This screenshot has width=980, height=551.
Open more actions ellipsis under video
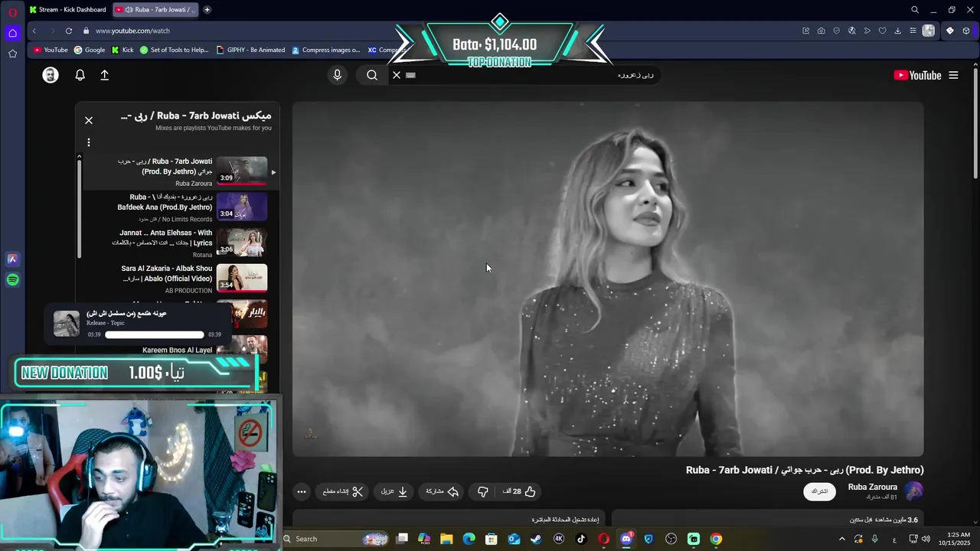pos(302,491)
